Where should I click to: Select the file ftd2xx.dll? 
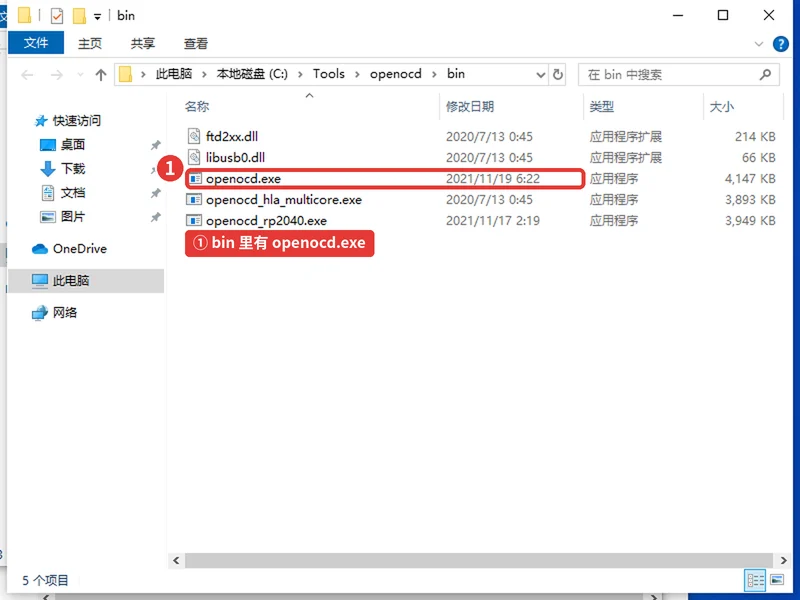click(x=232, y=136)
